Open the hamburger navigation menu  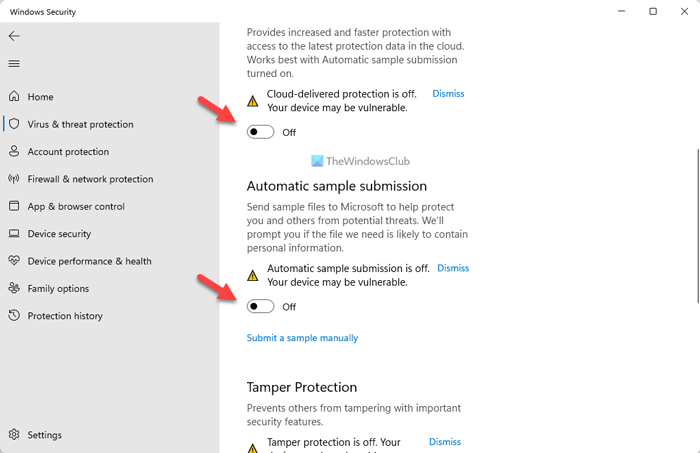pyautogui.click(x=14, y=64)
